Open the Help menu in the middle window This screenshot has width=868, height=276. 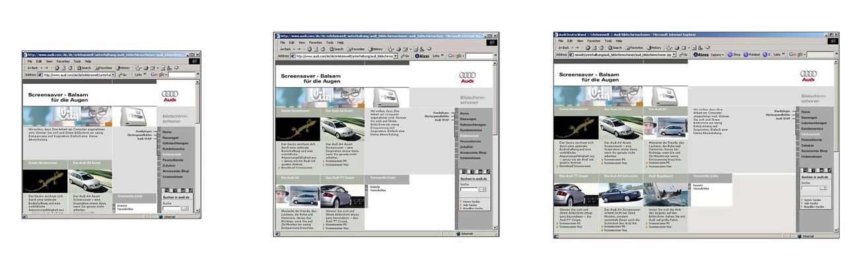click(340, 42)
